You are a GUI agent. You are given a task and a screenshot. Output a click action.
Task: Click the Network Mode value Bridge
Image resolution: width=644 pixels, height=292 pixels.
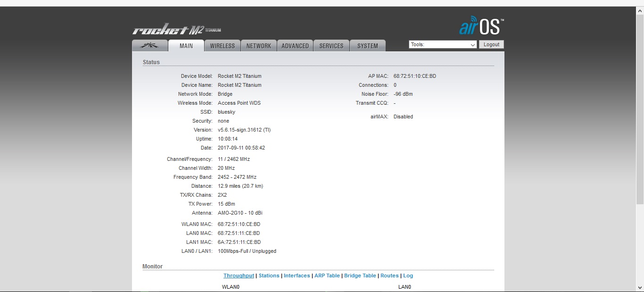pyautogui.click(x=225, y=94)
